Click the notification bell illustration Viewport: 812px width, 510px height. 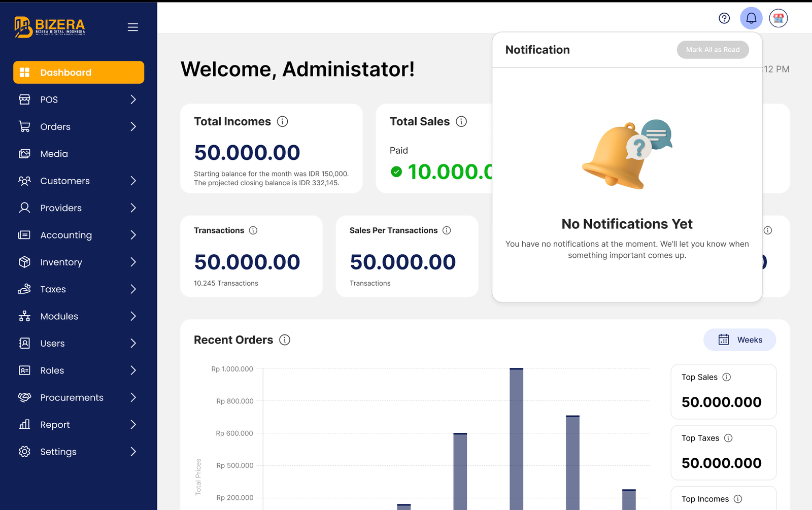pyautogui.click(x=627, y=154)
